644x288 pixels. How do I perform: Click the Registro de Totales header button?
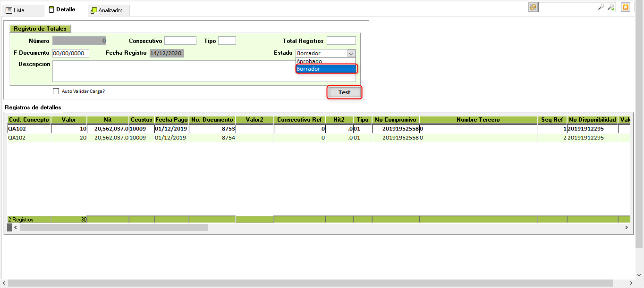click(40, 29)
